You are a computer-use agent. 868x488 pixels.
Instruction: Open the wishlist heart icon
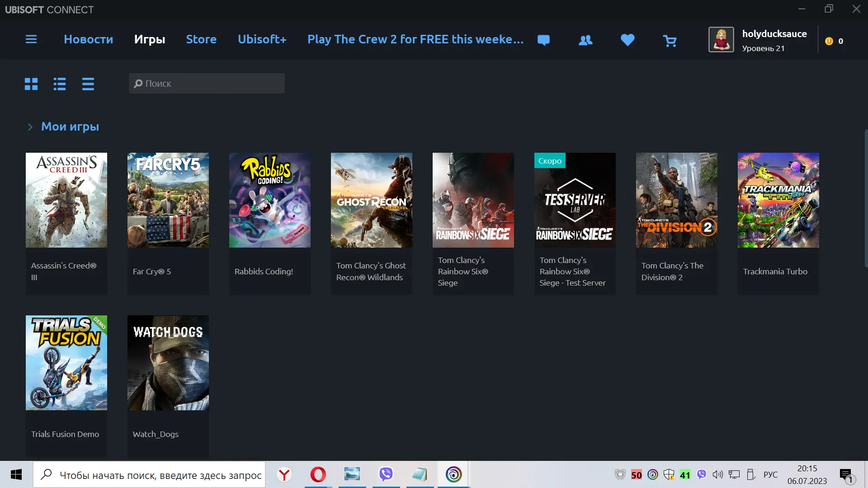click(627, 40)
